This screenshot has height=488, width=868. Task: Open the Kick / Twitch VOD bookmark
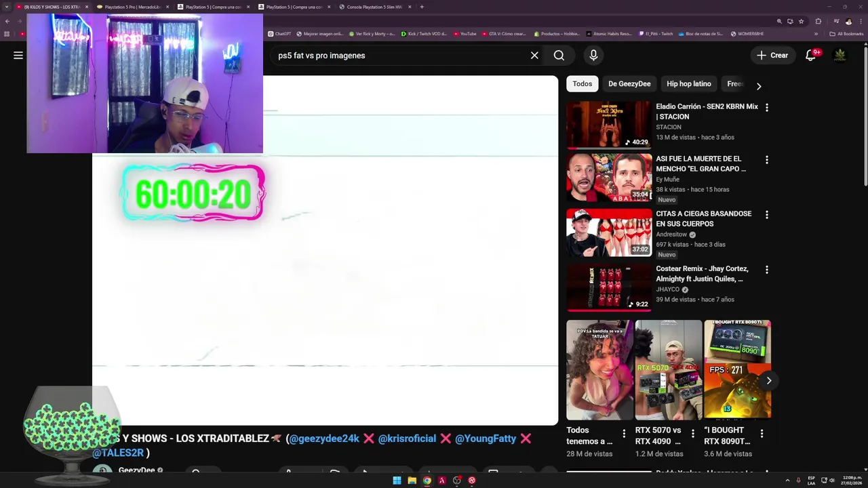[424, 34]
